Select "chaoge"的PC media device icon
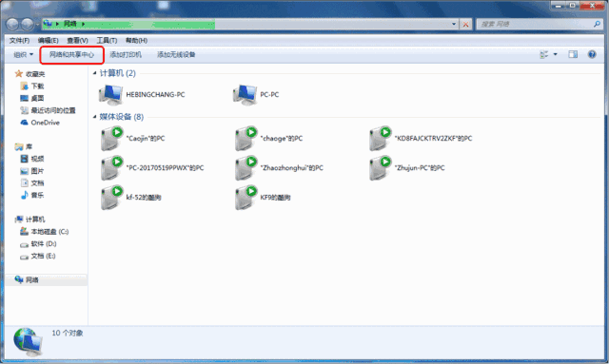Screen dimensions: 609x364 246,139
